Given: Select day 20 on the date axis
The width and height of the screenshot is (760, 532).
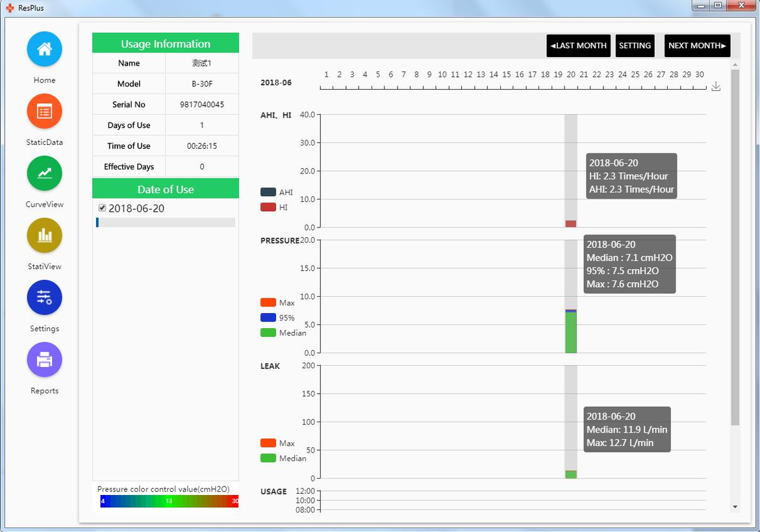Looking at the screenshot, I should [570, 75].
